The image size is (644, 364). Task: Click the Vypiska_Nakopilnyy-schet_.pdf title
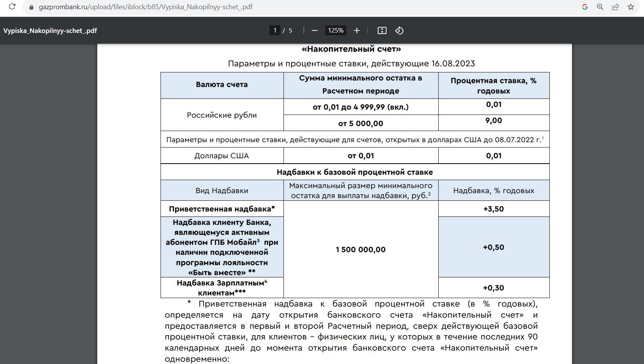(50, 31)
